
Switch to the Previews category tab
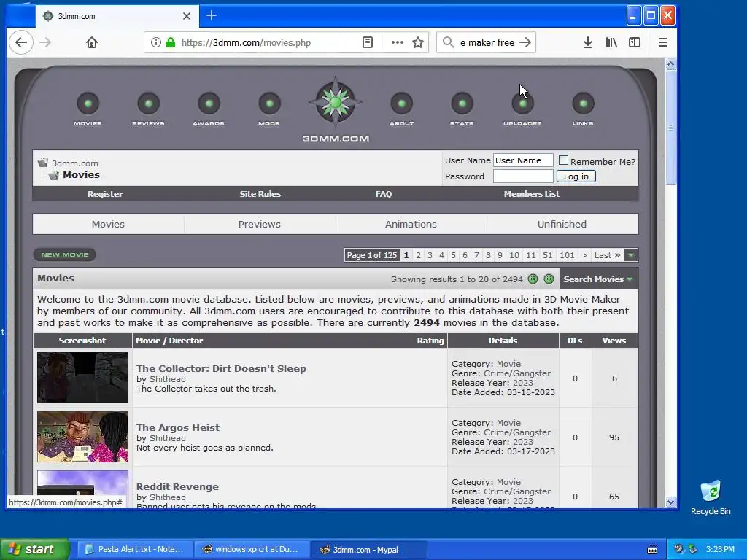coord(260,224)
